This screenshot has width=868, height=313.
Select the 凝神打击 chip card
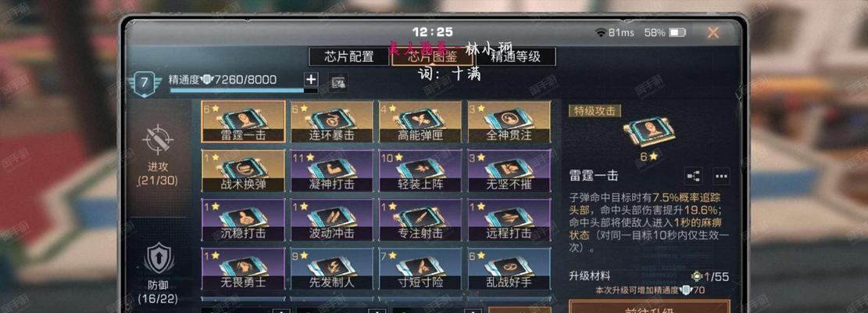tap(332, 171)
